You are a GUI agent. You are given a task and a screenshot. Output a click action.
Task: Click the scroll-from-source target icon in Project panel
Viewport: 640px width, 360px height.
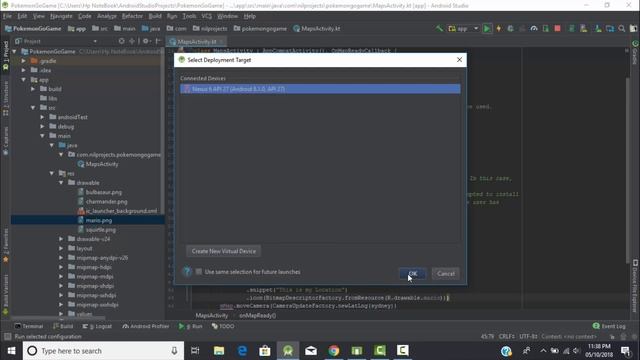[122, 41]
